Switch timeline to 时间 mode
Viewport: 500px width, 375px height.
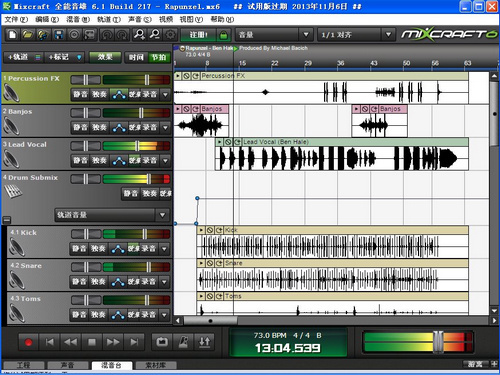tap(136, 57)
